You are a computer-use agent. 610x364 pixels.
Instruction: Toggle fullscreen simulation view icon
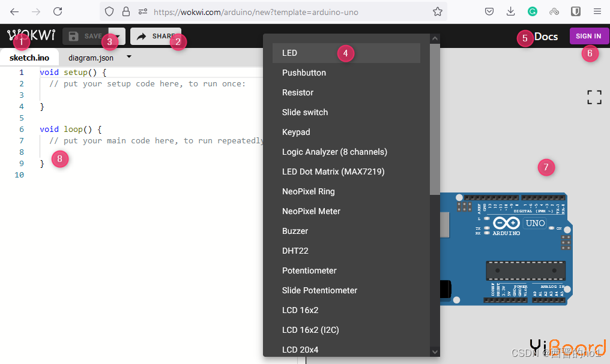point(594,97)
